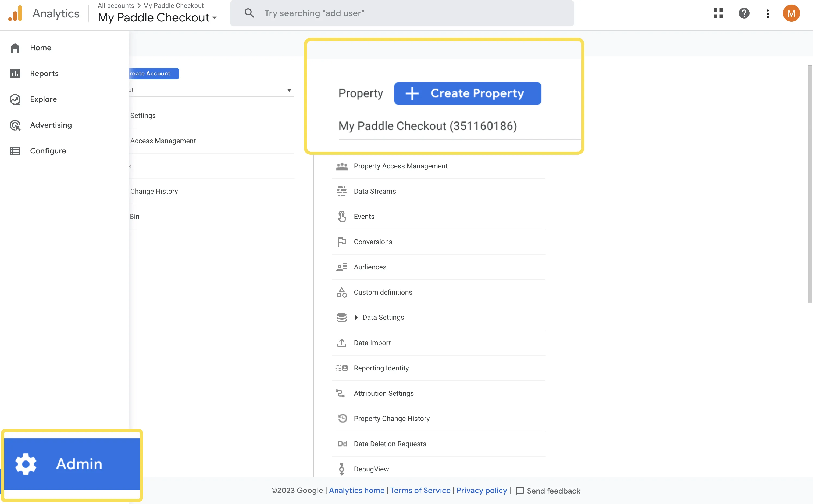Select the Advertising icon

click(x=15, y=125)
